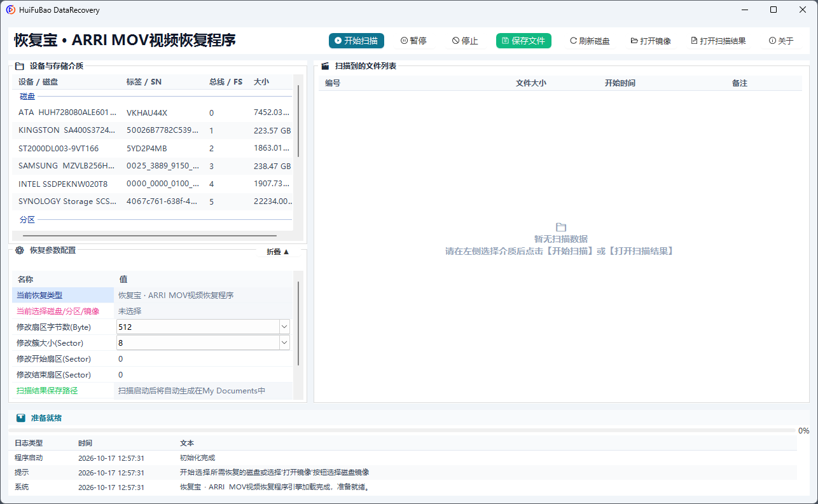This screenshot has width=818, height=504.
Task: Select the 提示 log row
Action: pyautogui.click(x=403, y=472)
